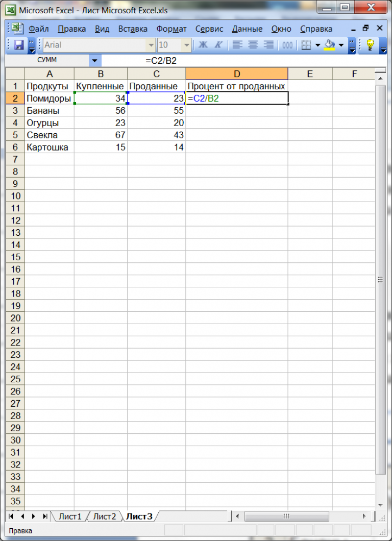This screenshot has height=541, width=392.
Task: Select column A header
Action: pos(50,74)
